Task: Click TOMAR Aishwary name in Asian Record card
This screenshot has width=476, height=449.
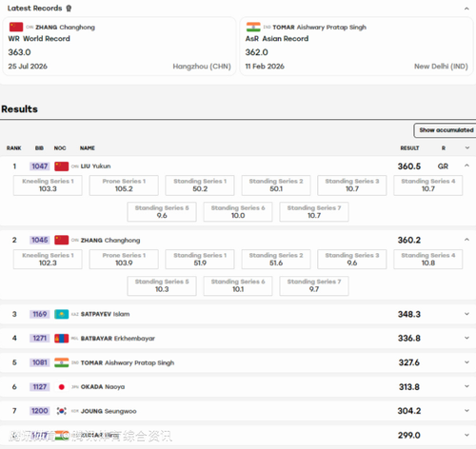Action: (319, 28)
